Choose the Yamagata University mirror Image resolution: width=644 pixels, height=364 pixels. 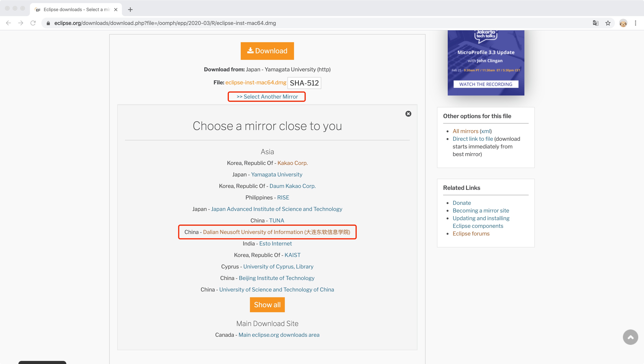pyautogui.click(x=277, y=174)
